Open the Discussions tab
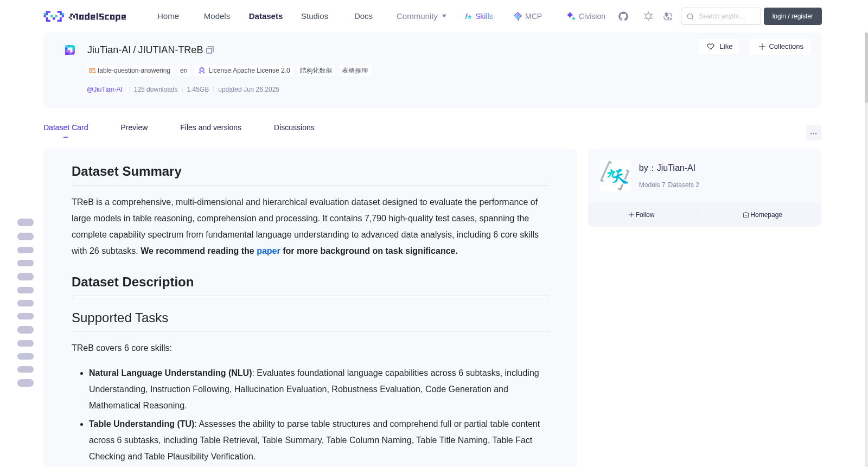 (294, 127)
